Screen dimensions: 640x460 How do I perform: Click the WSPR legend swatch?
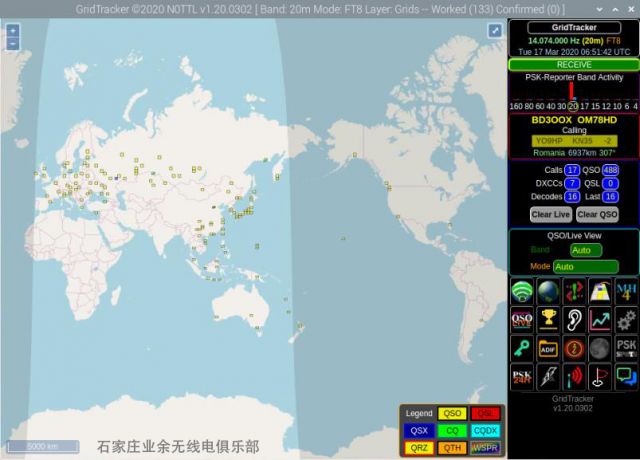click(x=485, y=448)
